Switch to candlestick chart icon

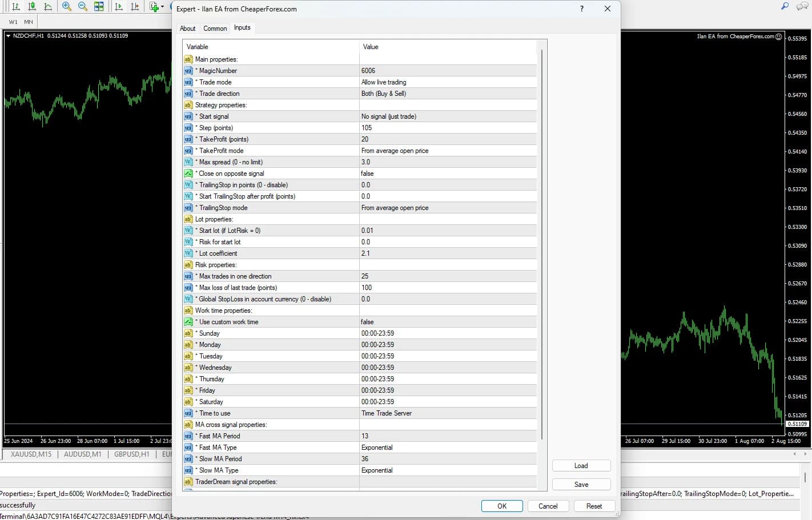coord(32,6)
